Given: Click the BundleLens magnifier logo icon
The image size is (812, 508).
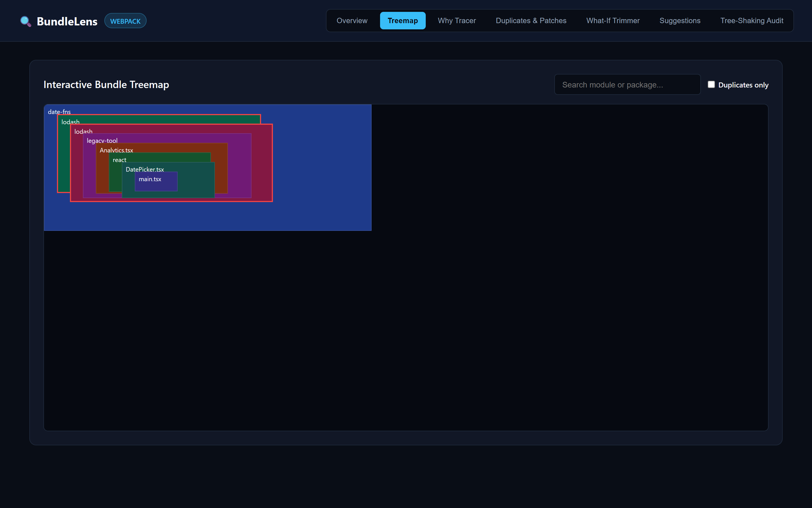Looking at the screenshot, I should [x=26, y=21].
